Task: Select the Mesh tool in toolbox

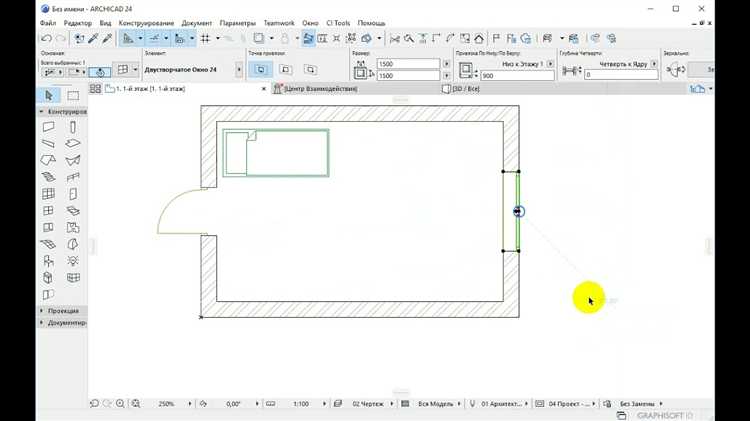Action: 48,244
